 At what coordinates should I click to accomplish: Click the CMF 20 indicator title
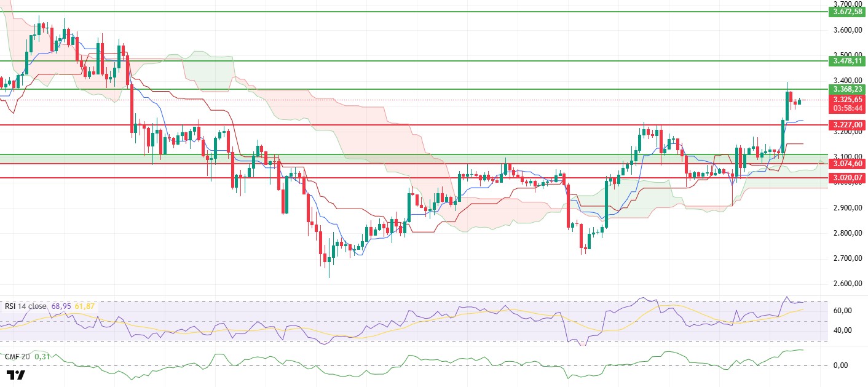(17, 356)
